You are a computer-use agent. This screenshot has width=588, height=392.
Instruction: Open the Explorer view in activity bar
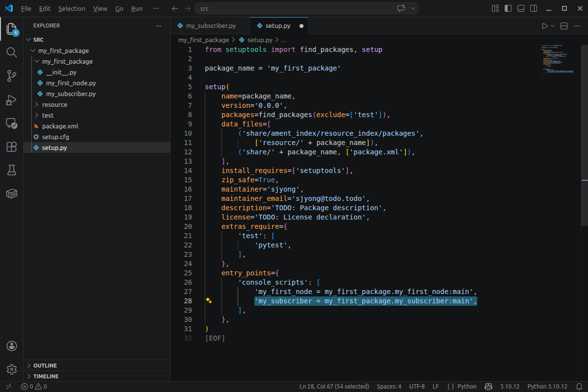tap(12, 29)
